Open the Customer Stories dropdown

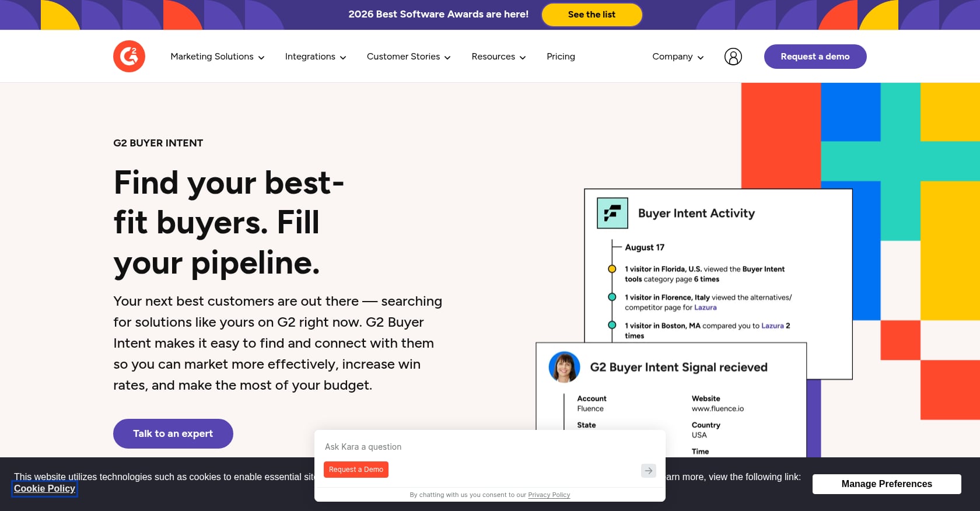click(x=409, y=57)
